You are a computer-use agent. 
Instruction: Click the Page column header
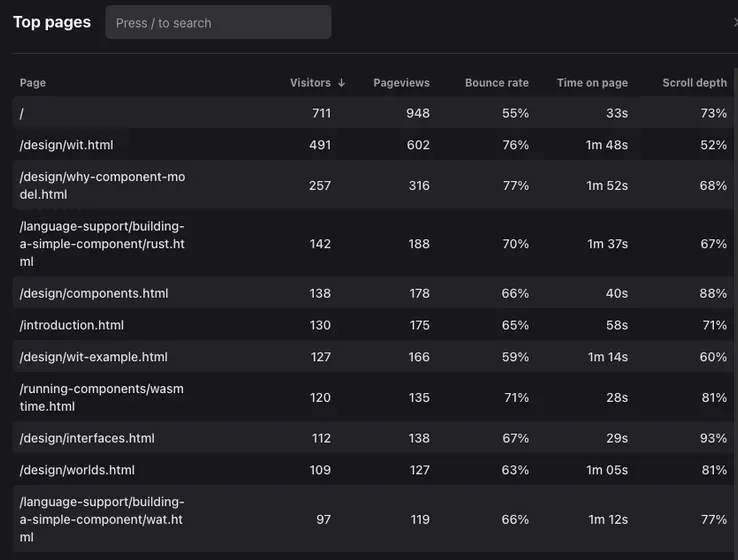(33, 83)
